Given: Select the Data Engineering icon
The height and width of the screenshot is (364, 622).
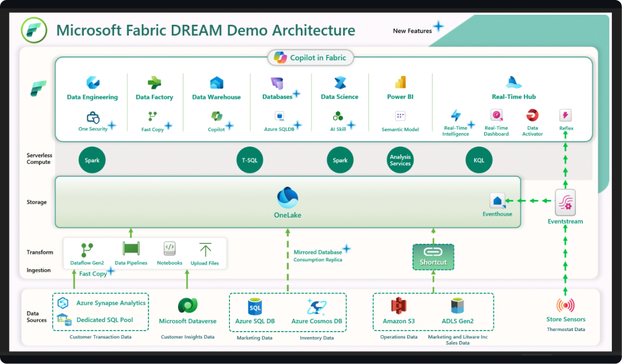Looking at the screenshot, I should tap(93, 83).
